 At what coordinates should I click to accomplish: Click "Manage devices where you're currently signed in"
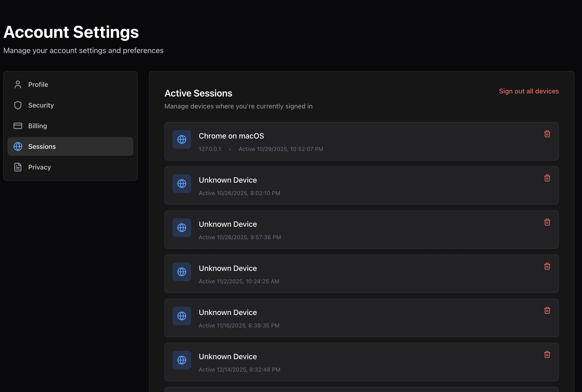(x=239, y=106)
